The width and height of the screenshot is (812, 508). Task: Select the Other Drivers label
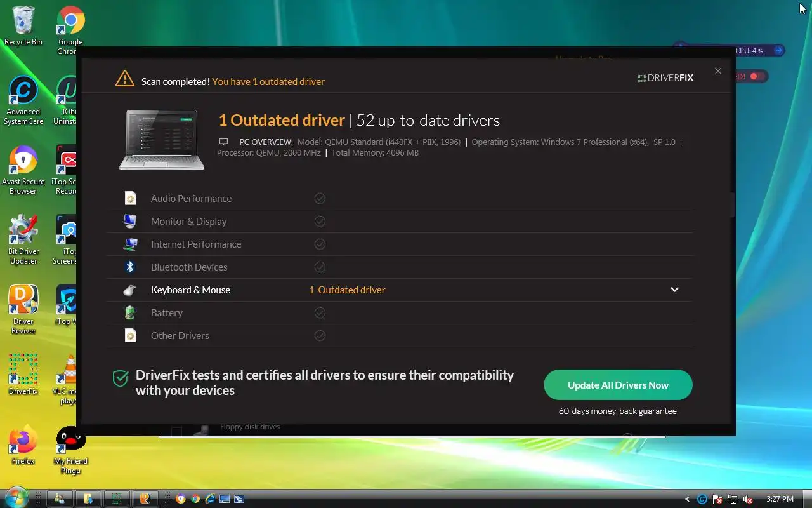tap(180, 336)
